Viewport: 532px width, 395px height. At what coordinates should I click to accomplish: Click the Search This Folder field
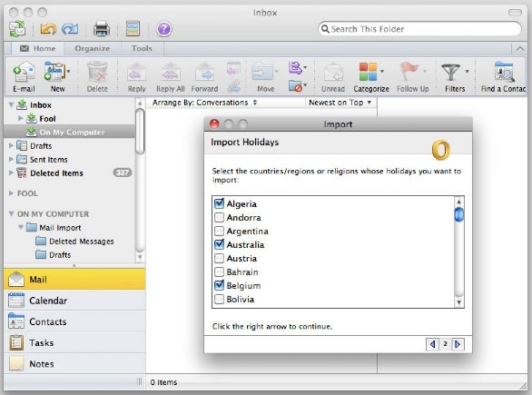[419, 29]
